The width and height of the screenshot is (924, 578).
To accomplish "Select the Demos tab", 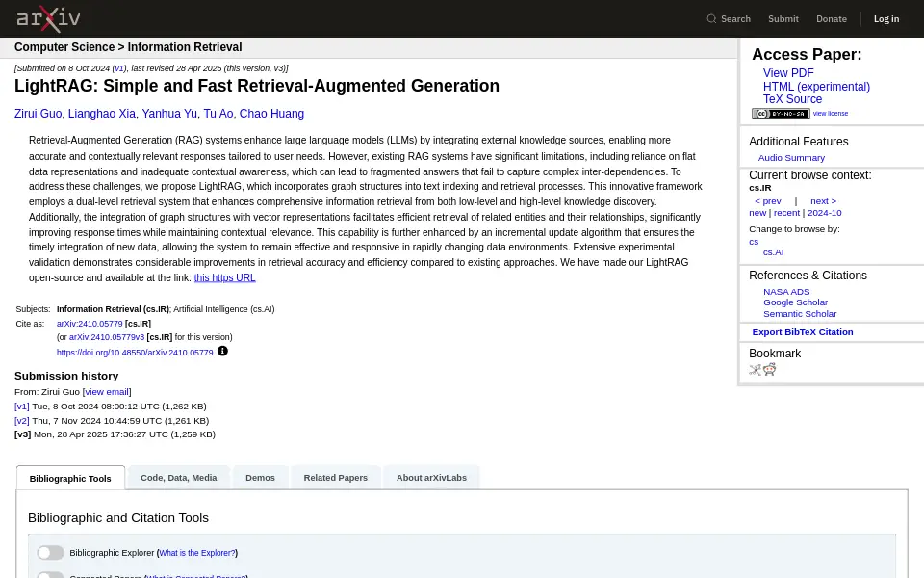I will (x=260, y=478).
